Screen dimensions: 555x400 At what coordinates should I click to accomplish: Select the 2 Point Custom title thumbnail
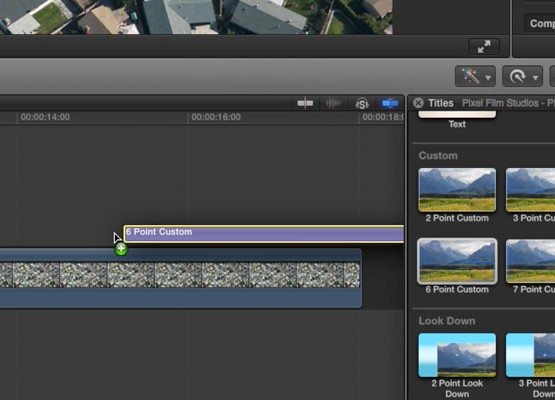457,190
